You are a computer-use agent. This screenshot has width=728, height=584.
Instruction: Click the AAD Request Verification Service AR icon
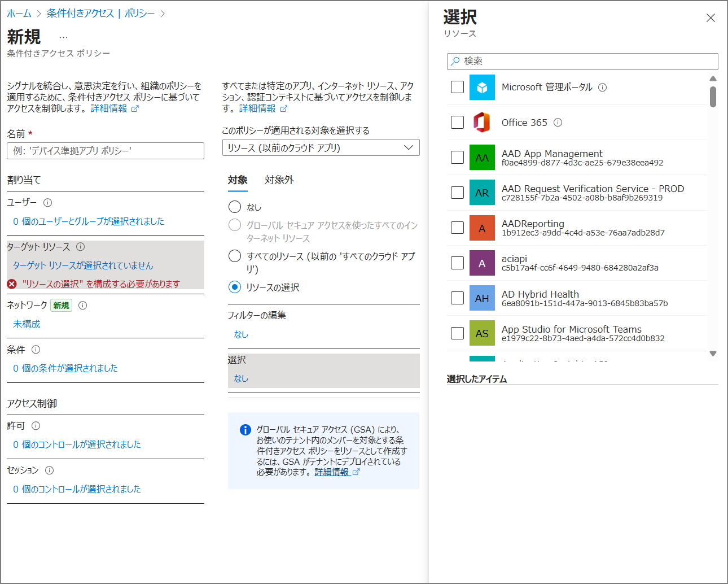pos(482,193)
